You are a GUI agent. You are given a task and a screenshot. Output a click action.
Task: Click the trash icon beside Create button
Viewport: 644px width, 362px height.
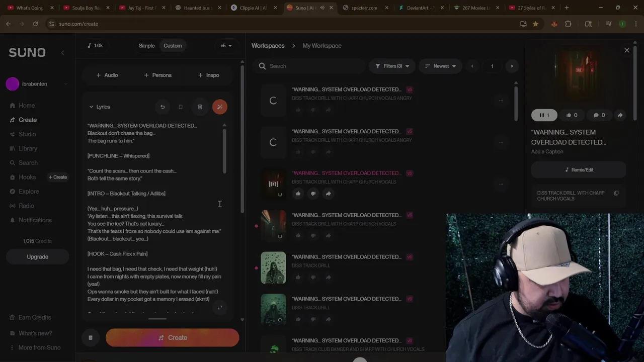(91, 338)
